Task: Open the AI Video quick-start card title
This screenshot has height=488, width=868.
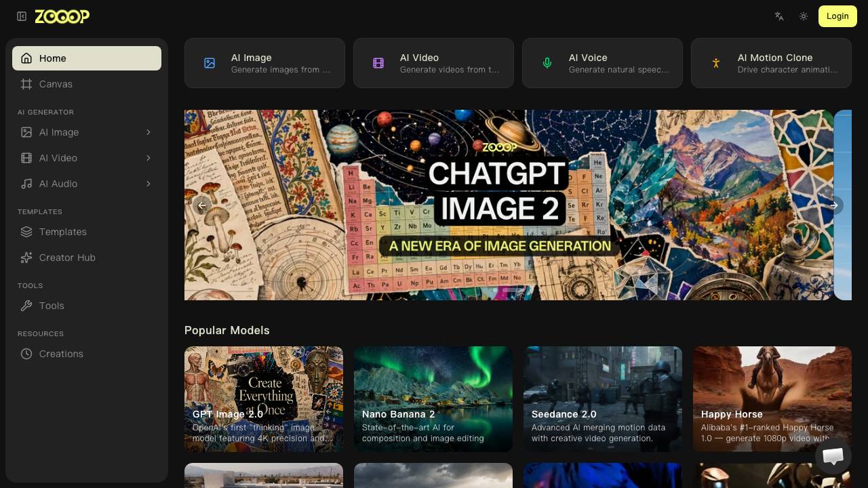Action: coord(419,58)
